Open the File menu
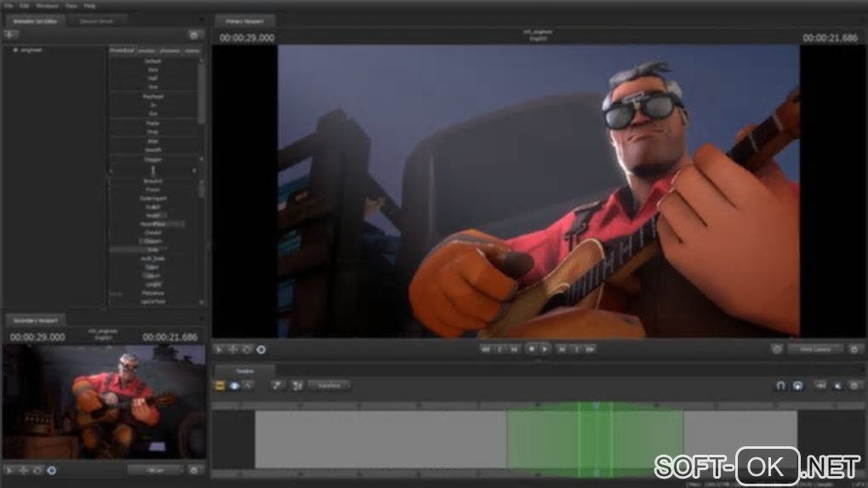 (x=9, y=6)
